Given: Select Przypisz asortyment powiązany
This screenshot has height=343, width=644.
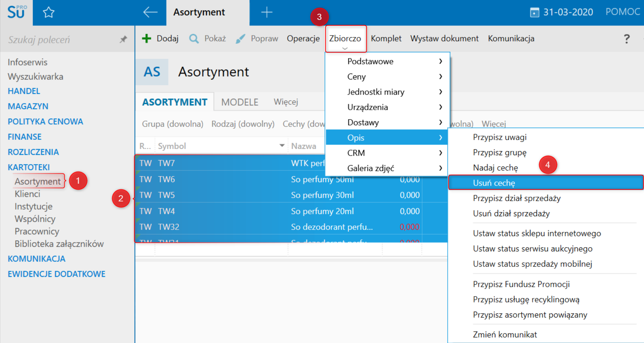Looking at the screenshot, I should tap(530, 315).
